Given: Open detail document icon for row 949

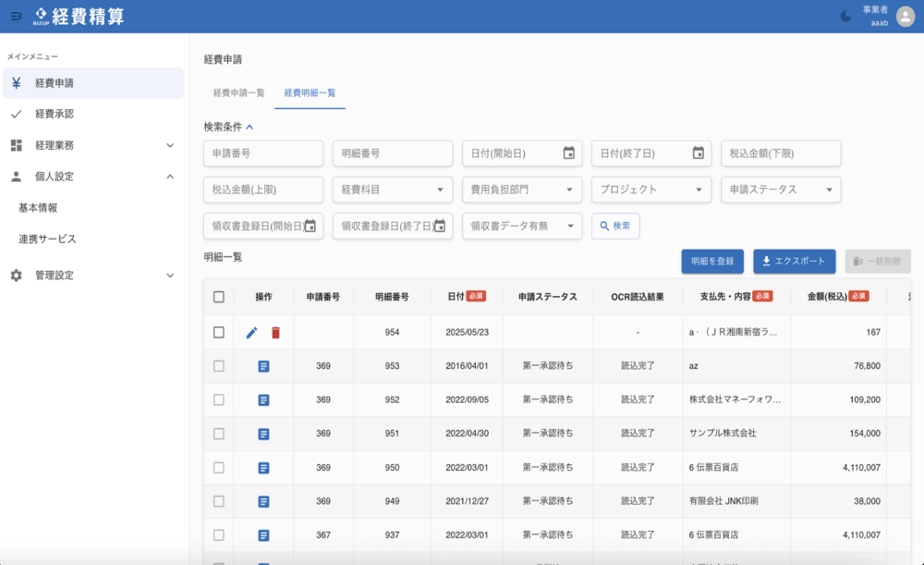Looking at the screenshot, I should pyautogui.click(x=263, y=501).
